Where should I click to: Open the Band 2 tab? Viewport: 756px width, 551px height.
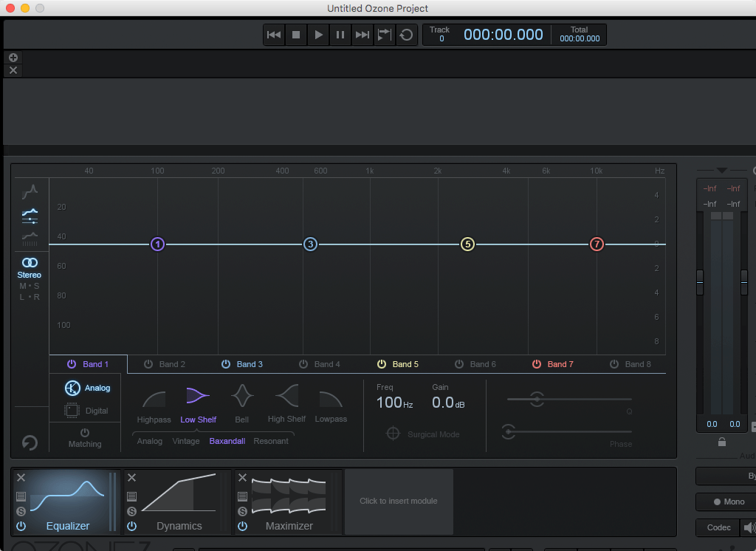coord(172,364)
